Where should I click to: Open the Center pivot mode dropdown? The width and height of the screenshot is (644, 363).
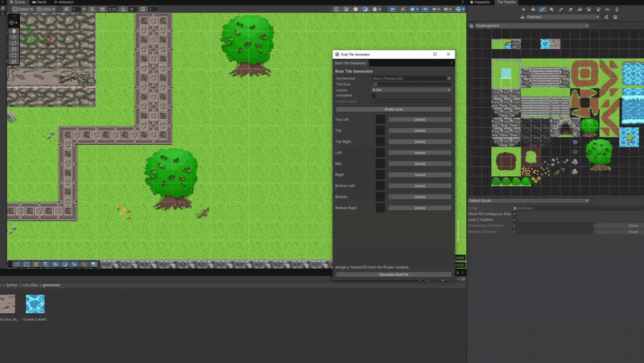pos(23,9)
